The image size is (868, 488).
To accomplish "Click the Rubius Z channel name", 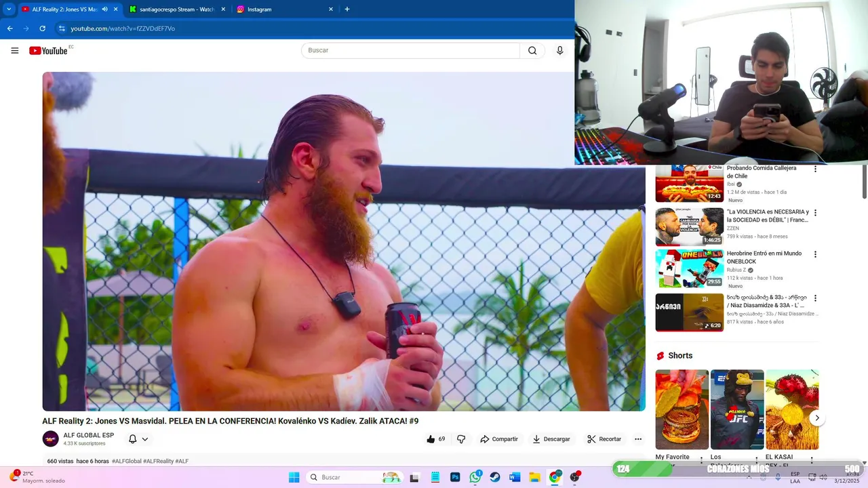I will (736, 270).
